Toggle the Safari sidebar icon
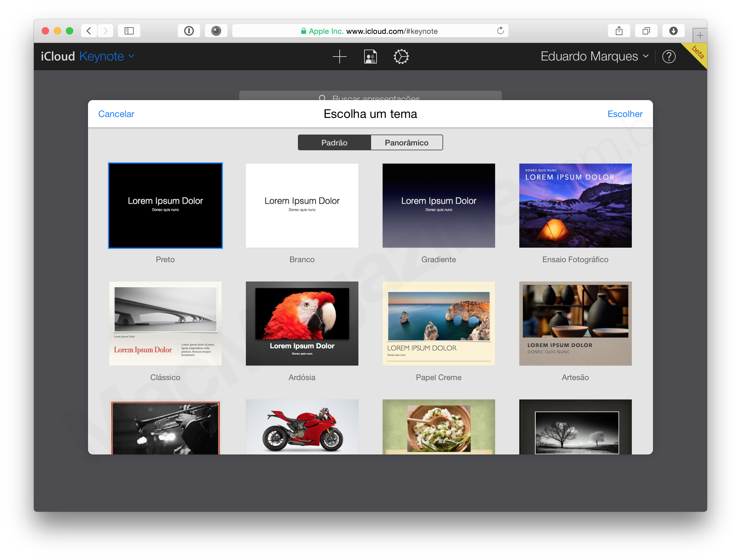This screenshot has height=560, width=741. (129, 31)
